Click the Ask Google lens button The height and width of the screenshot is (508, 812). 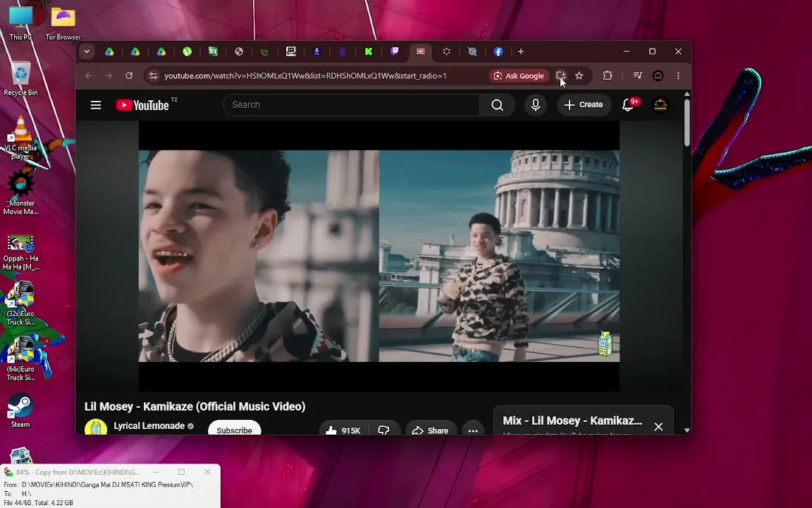tap(519, 75)
